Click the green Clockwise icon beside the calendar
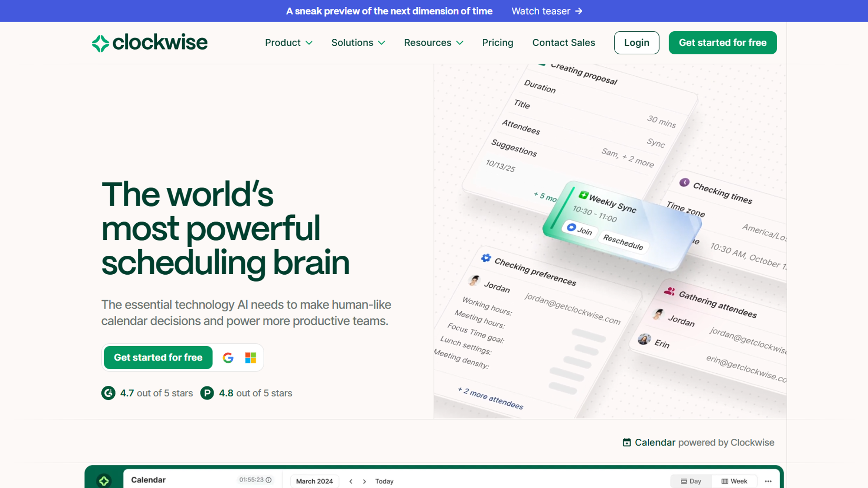 pos(104,480)
